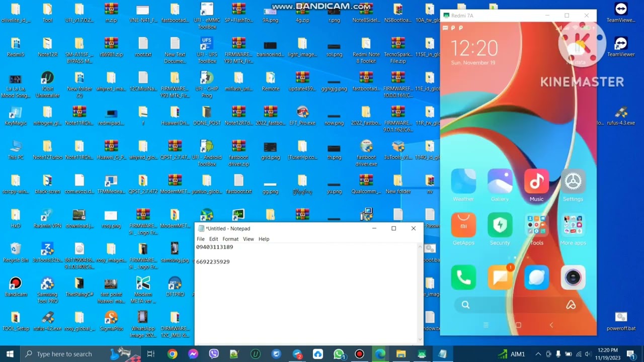
Task: Select the Radmin VPN desktop icon
Action: [x=47, y=219]
